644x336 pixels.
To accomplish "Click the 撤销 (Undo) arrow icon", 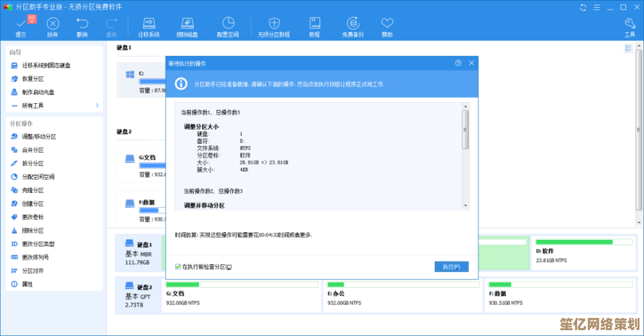I will click(82, 24).
